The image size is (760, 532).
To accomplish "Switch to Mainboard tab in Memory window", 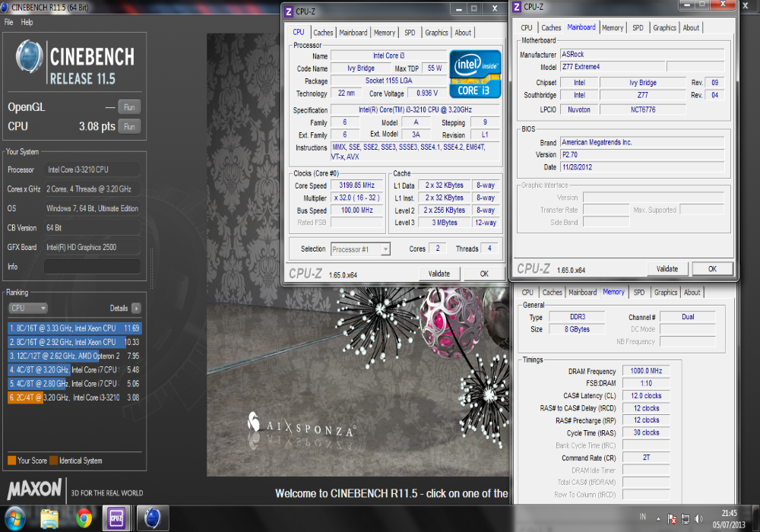I will [582, 292].
